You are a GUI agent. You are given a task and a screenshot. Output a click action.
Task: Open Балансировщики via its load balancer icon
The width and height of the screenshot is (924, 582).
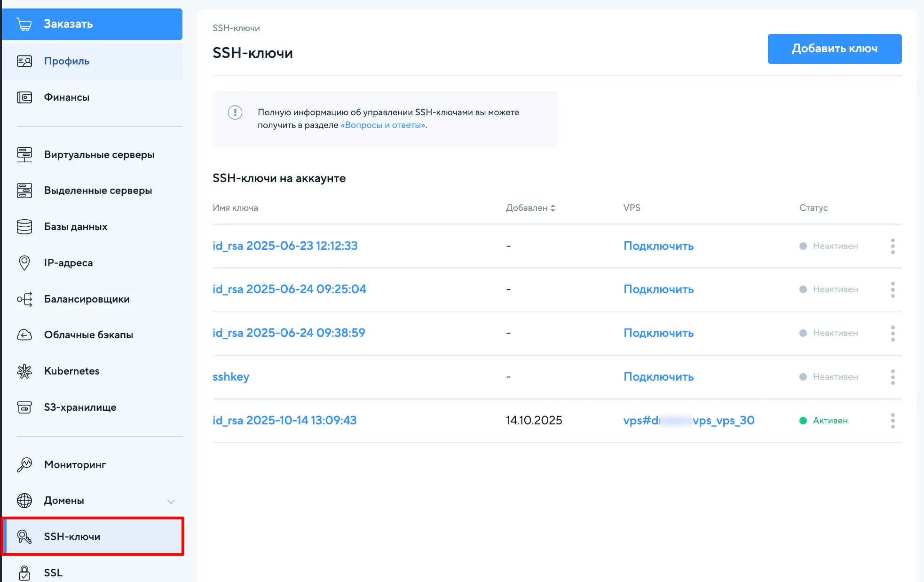pyautogui.click(x=24, y=299)
